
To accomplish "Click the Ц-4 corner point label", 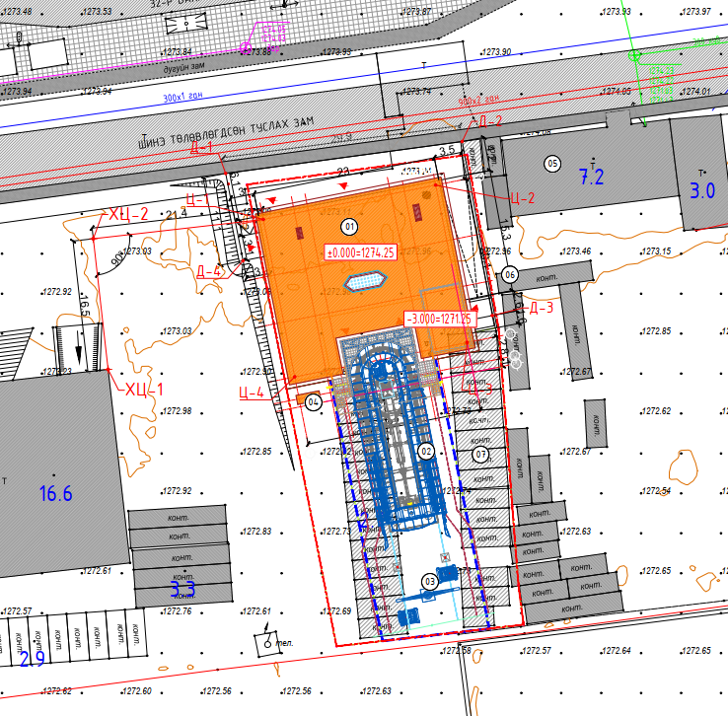I will click(252, 393).
